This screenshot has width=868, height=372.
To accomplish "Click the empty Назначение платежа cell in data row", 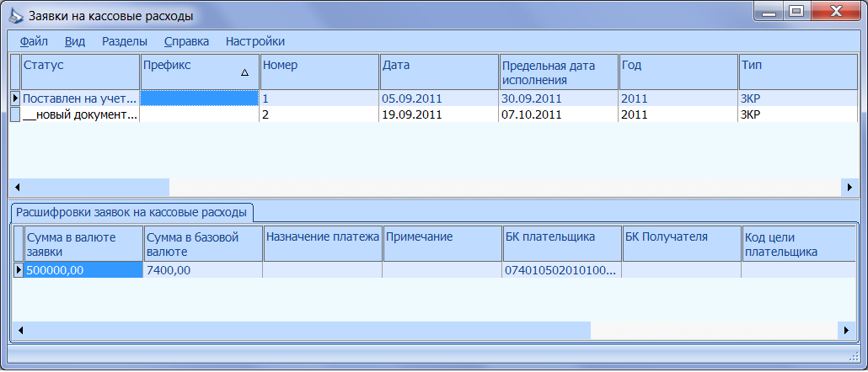I will [323, 269].
